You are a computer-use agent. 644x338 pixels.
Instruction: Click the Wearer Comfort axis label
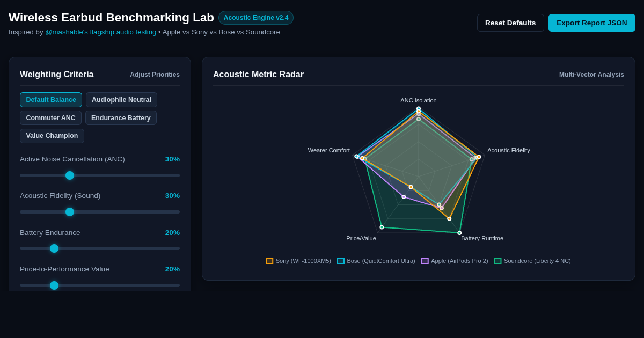point(329,150)
